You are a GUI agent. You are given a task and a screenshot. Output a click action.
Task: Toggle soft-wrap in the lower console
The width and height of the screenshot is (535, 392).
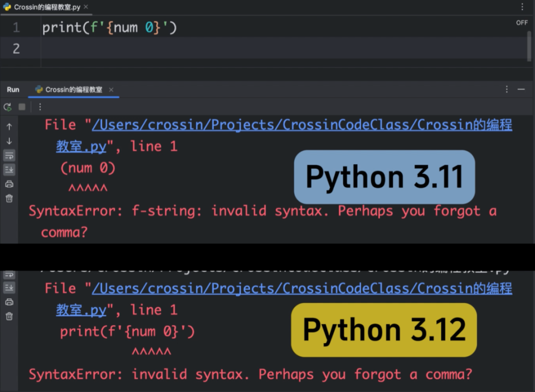pyautogui.click(x=9, y=275)
